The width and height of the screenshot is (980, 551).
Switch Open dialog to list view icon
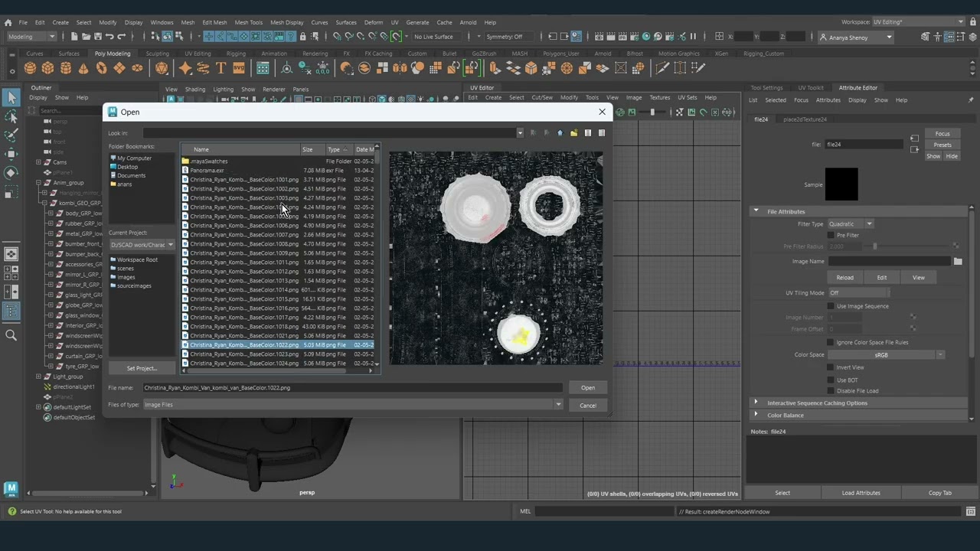point(588,133)
